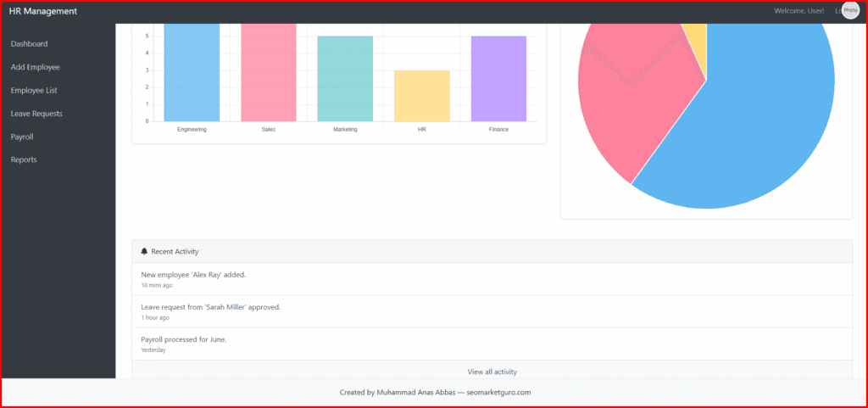Viewport: 868px width, 408px height.
Task: Click the round Photo avatar
Action: click(x=850, y=11)
